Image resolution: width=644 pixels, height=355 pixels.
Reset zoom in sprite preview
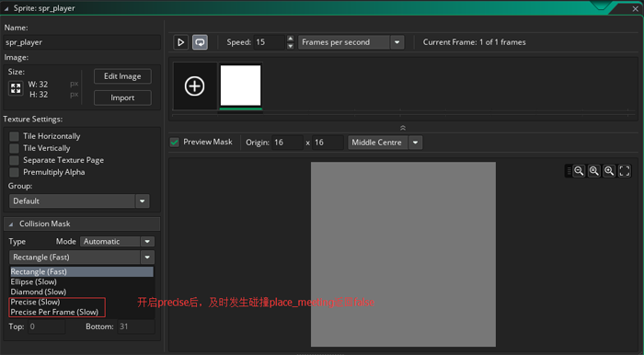point(594,171)
